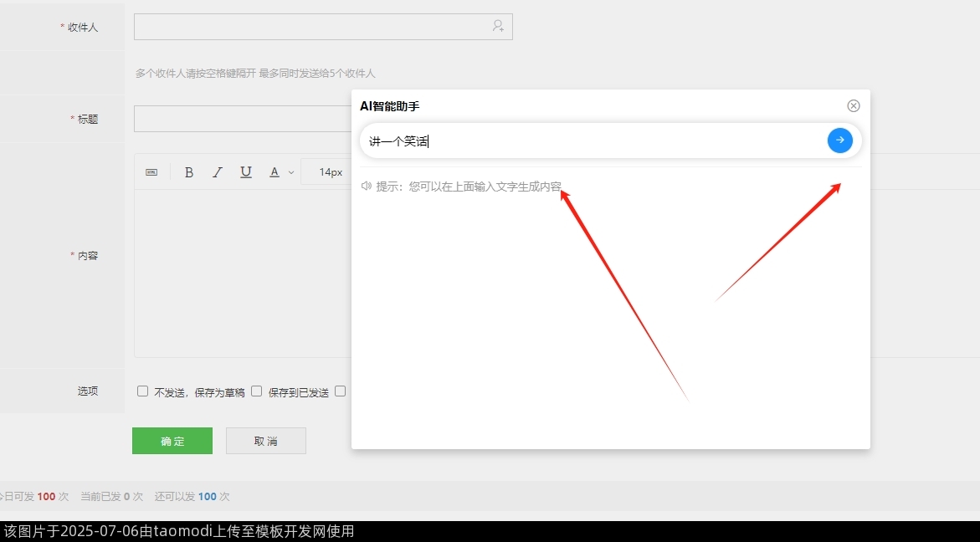Click into the 收件人 recipient field
The height and width of the screenshot is (542, 980).
click(x=310, y=27)
